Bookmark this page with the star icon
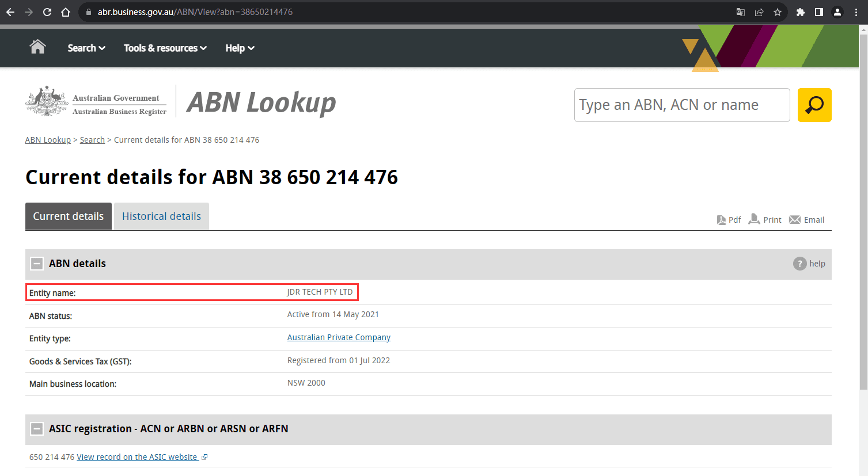The height and width of the screenshot is (476, 868). coord(778,12)
